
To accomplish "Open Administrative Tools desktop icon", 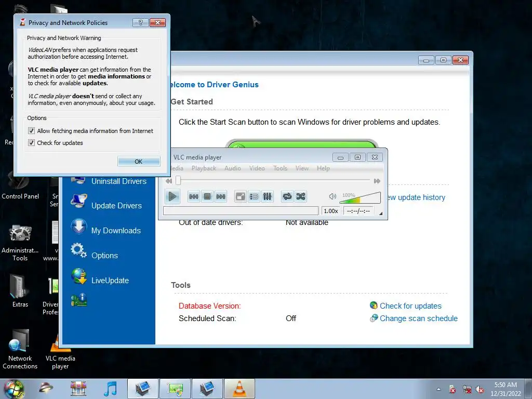I will [20, 234].
